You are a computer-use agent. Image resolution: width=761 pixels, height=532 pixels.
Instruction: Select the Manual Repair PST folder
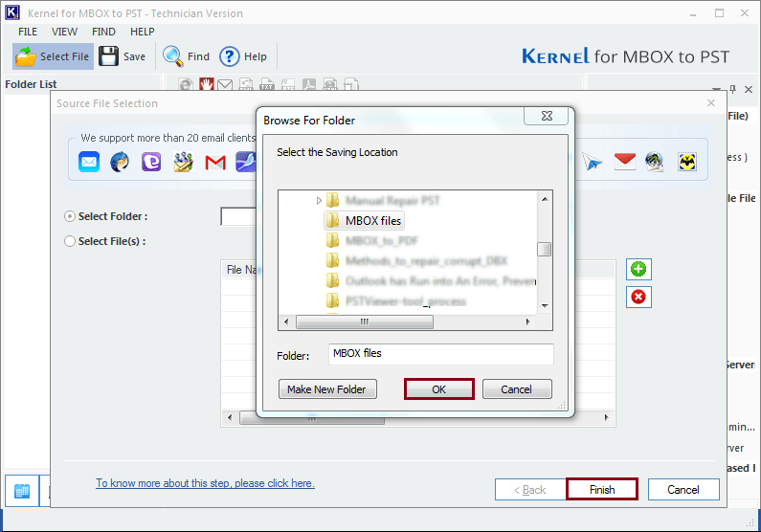(x=392, y=200)
